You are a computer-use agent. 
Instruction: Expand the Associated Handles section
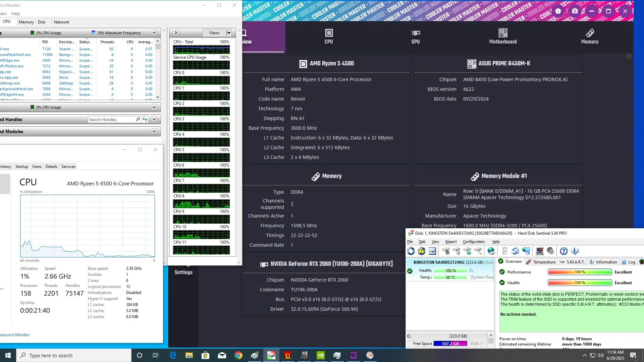pyautogui.click(x=154, y=119)
